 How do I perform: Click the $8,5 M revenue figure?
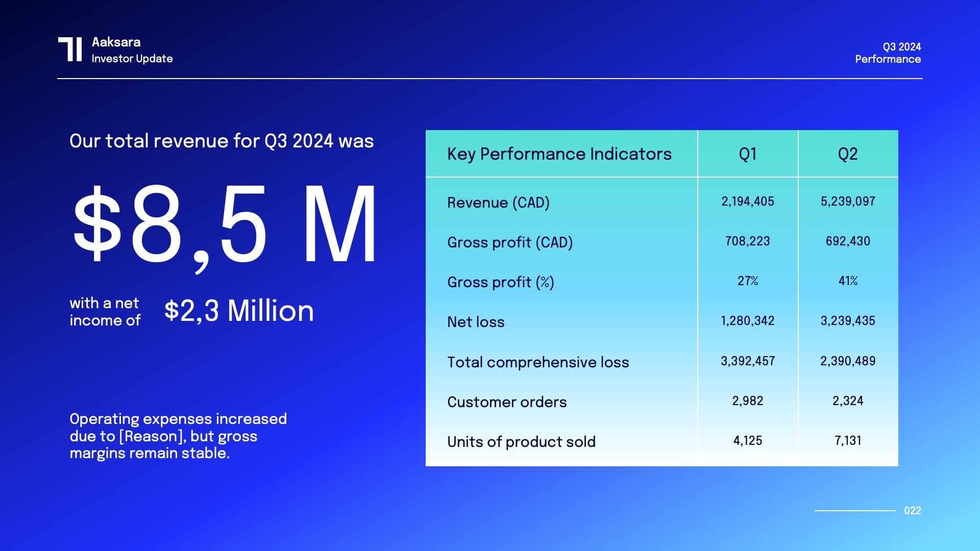coord(225,224)
